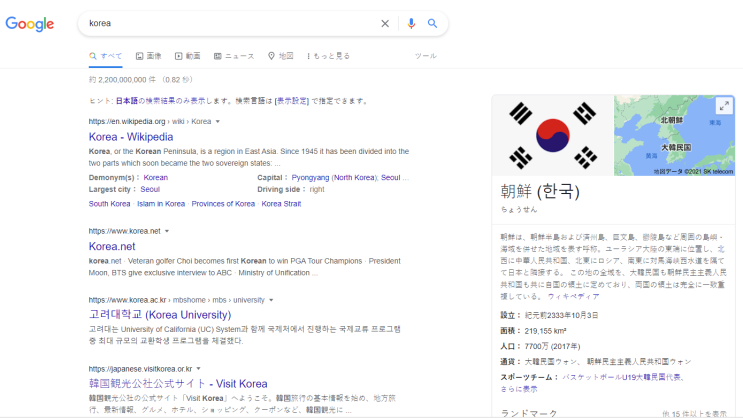Follow the Largest city Seoul link
The height and width of the screenshot is (418, 743).
tap(150, 190)
